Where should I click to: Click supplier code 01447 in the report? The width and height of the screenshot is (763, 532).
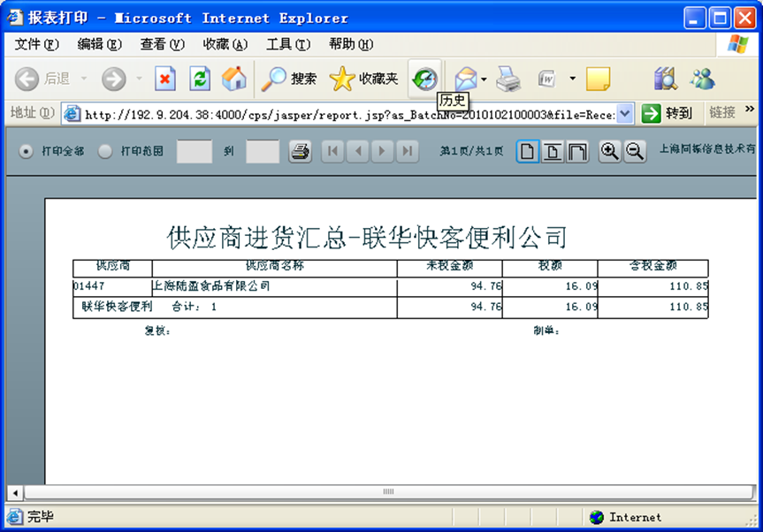click(x=88, y=286)
